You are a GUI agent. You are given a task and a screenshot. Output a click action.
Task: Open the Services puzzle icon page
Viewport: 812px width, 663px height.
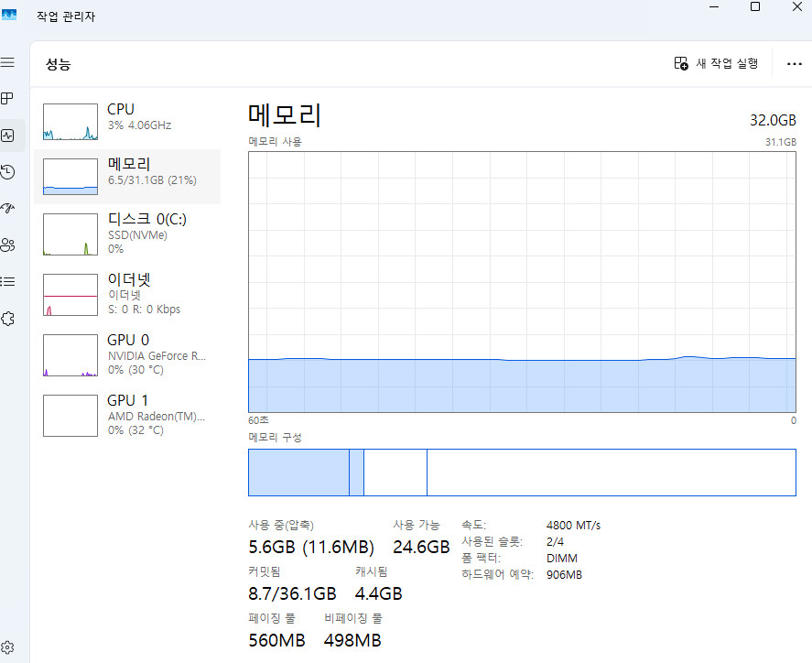(x=7, y=319)
